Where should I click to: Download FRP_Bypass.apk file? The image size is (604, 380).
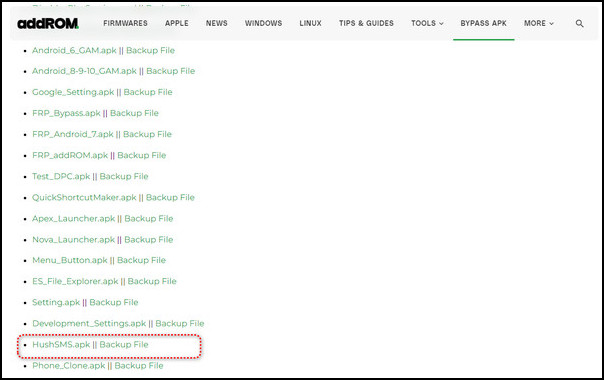pos(66,113)
